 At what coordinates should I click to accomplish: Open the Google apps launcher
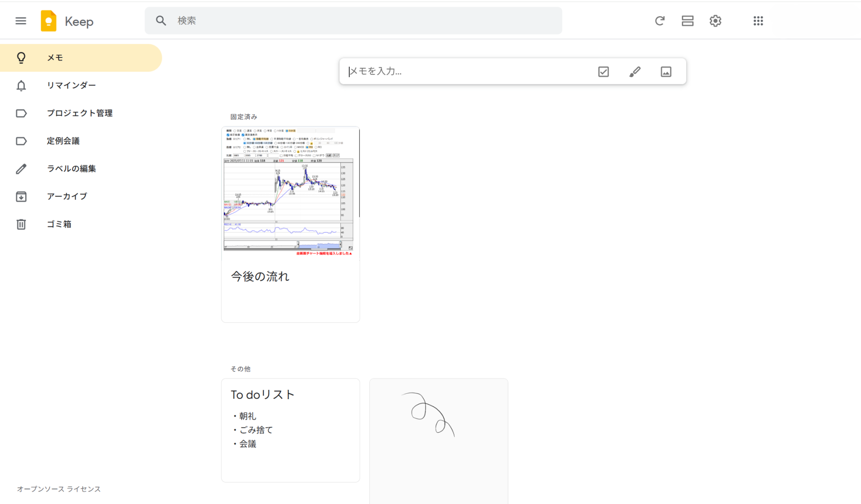pos(758,21)
